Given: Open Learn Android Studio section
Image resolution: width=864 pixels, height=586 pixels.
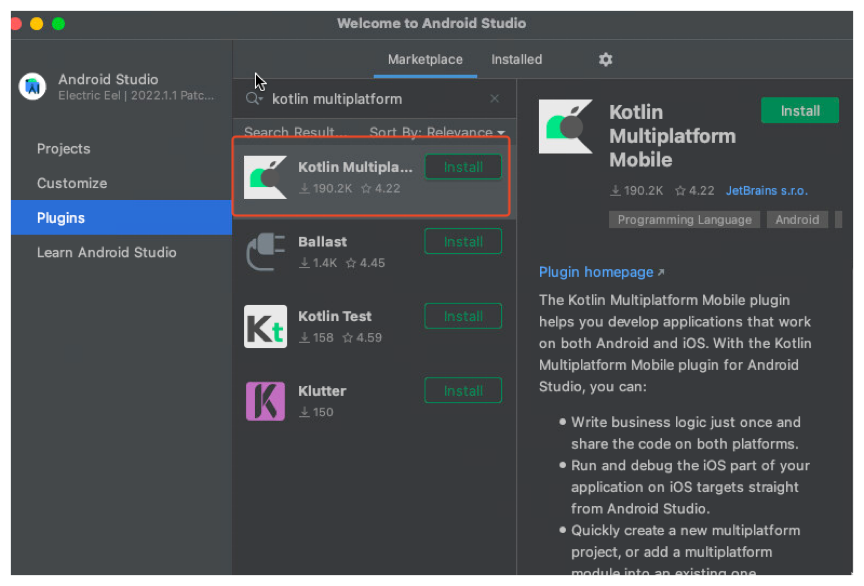Looking at the screenshot, I should point(106,252).
